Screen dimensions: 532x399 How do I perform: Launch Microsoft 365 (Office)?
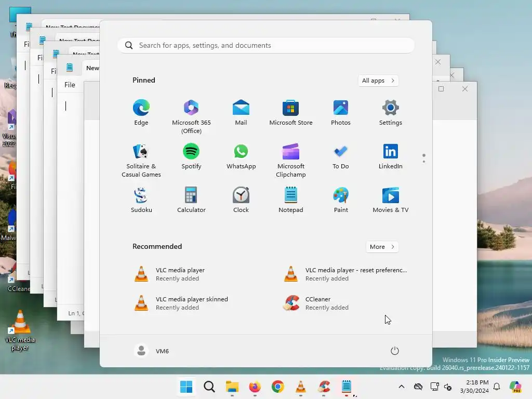coord(191,117)
